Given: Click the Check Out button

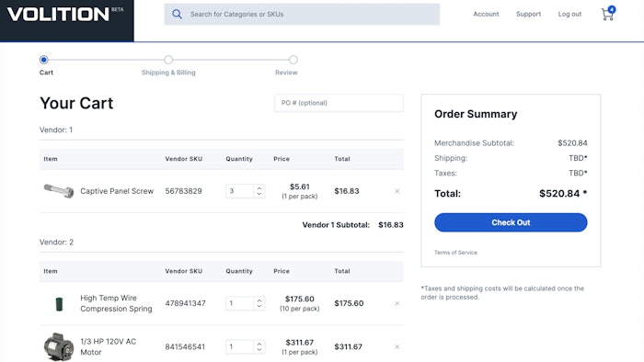Looking at the screenshot, I should 511,222.
